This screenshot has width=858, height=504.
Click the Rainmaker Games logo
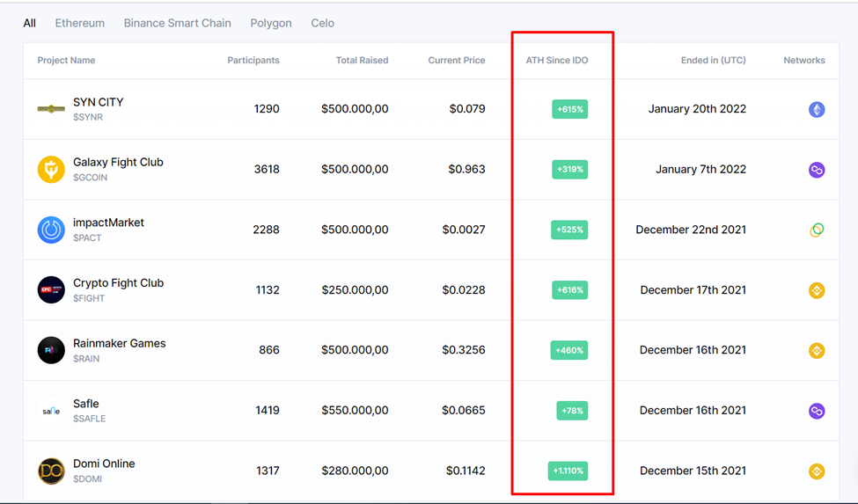pos(51,350)
